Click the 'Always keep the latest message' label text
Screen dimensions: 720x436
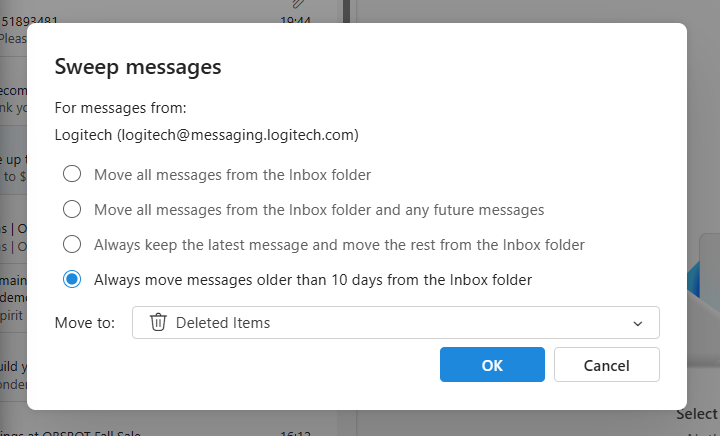pos(339,244)
